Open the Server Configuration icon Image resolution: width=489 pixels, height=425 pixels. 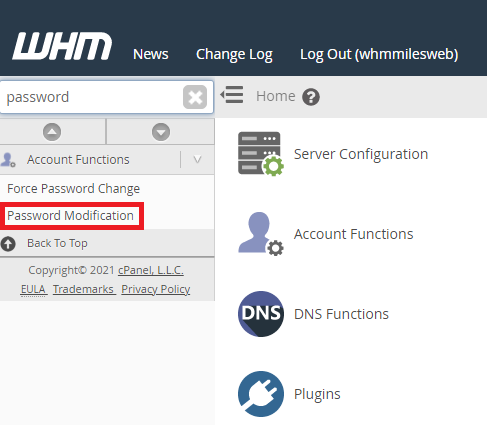261,154
